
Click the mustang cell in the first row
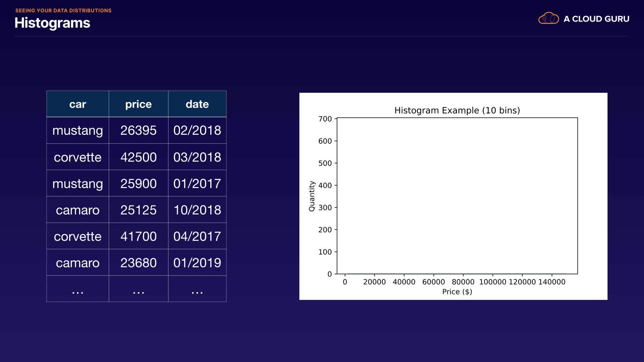pos(77,130)
